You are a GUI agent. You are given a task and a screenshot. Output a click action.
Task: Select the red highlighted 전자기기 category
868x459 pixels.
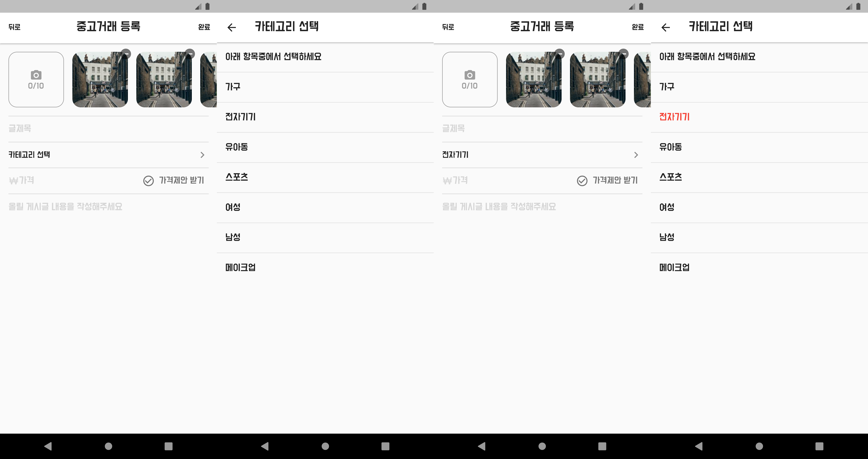[x=674, y=117]
